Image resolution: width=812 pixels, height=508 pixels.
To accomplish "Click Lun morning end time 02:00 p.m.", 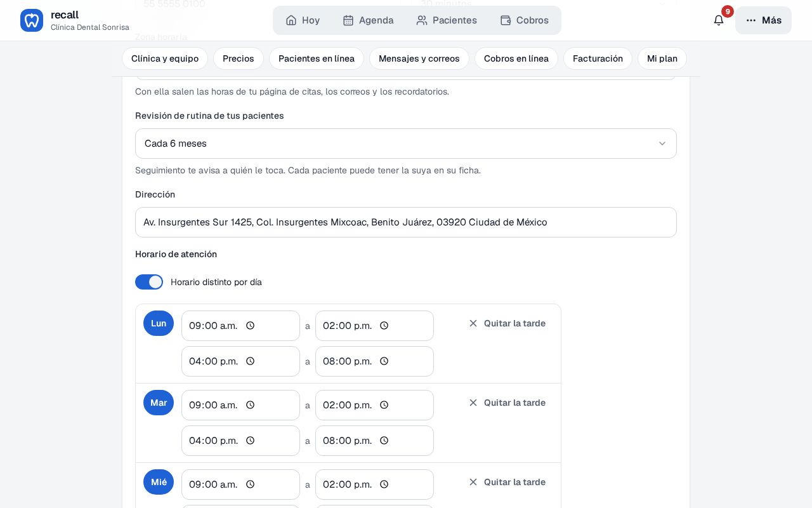I will [374, 326].
